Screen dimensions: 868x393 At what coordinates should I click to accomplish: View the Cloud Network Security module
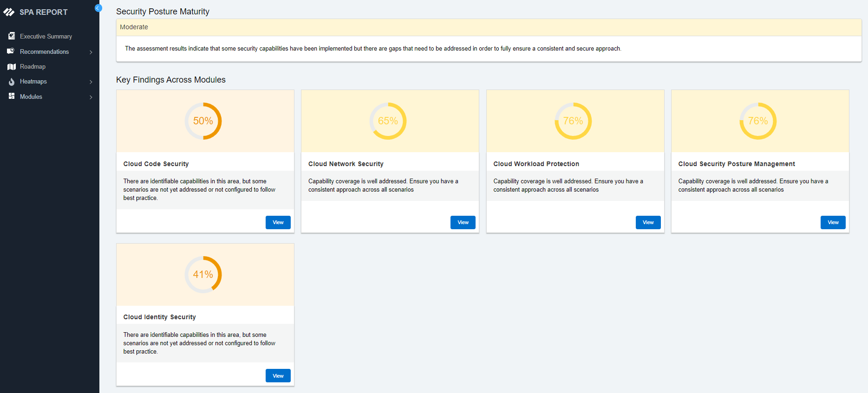point(463,222)
